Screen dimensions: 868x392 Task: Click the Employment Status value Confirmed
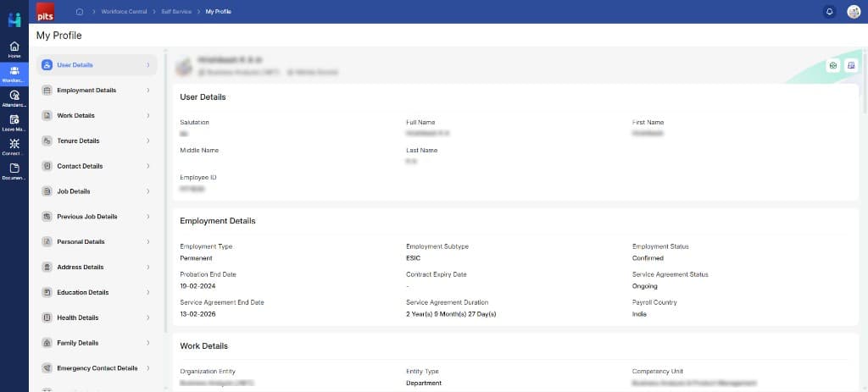[x=648, y=258]
